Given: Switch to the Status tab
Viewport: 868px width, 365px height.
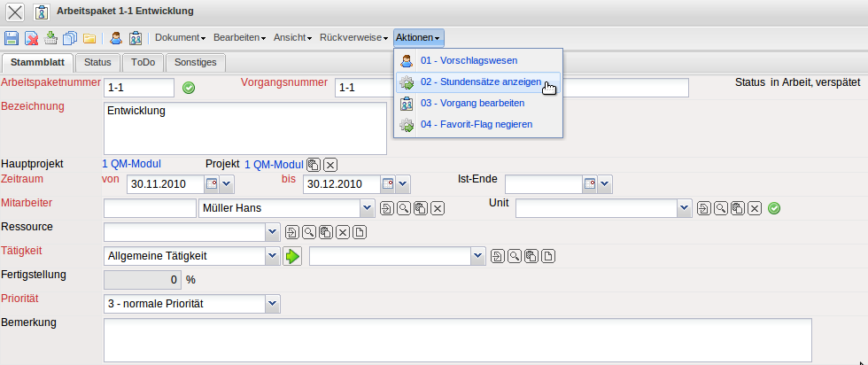Looking at the screenshot, I should (x=97, y=63).
